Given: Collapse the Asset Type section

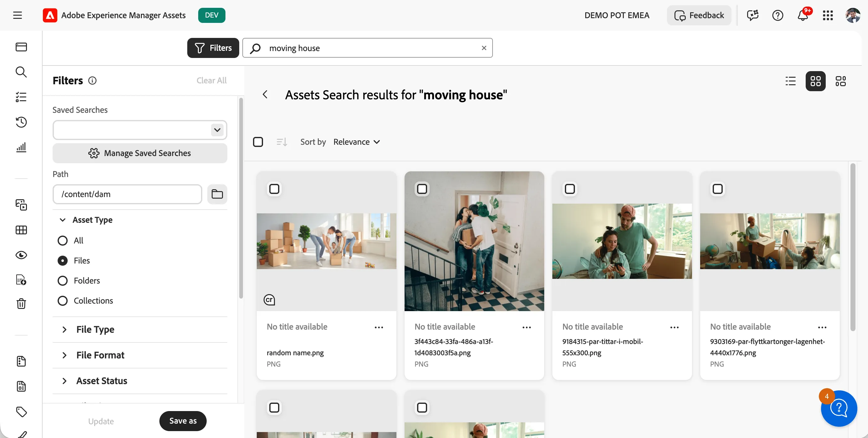Looking at the screenshot, I should (x=63, y=220).
